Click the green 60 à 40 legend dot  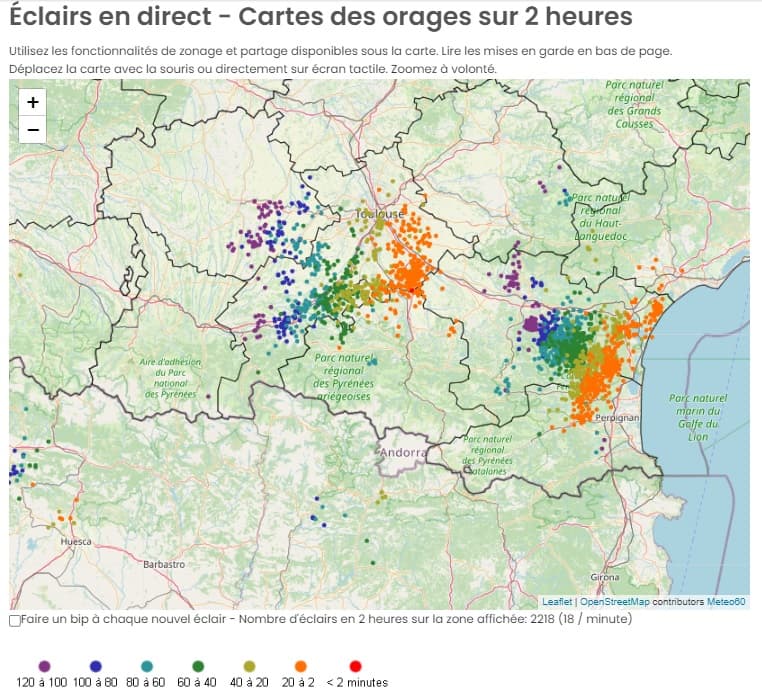click(199, 666)
